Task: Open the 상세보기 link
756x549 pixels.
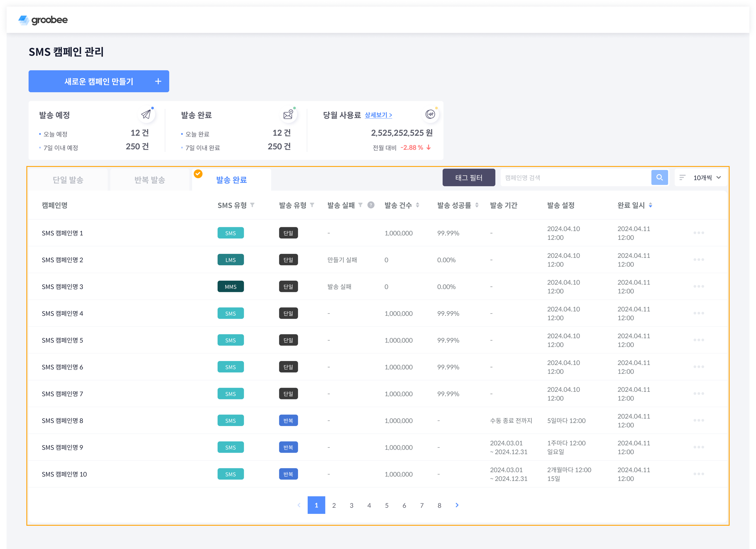Action: (x=378, y=115)
